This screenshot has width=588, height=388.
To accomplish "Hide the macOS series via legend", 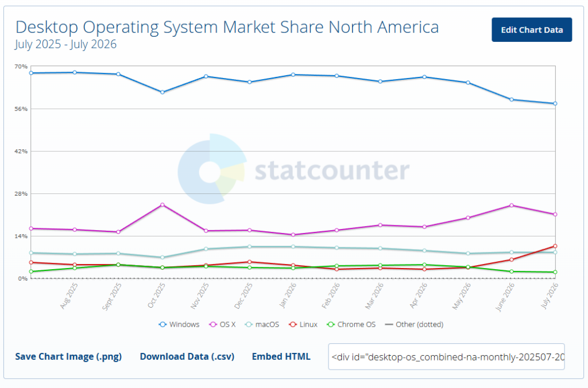I will [x=262, y=325].
